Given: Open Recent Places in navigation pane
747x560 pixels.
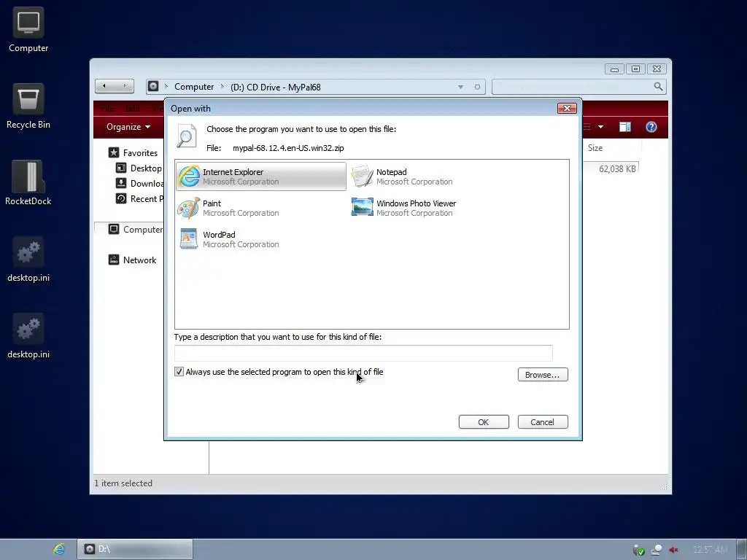Looking at the screenshot, I should (x=140, y=198).
